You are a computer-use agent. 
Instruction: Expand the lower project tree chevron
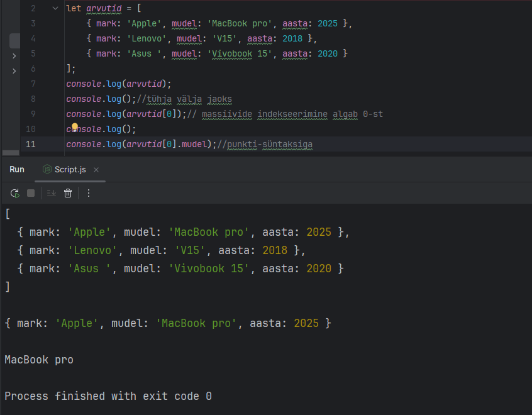(14, 71)
